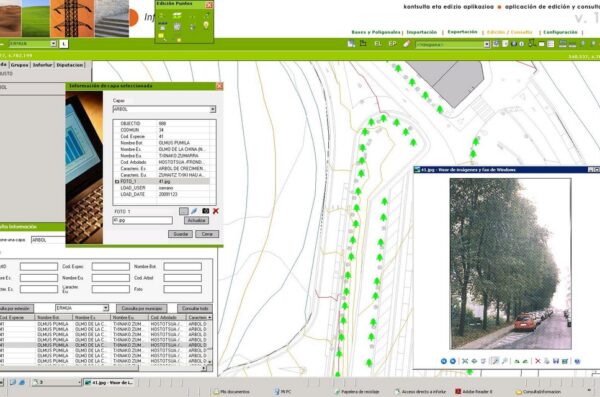
Task: Open Edición / Consulta menu
Action: coord(509,32)
